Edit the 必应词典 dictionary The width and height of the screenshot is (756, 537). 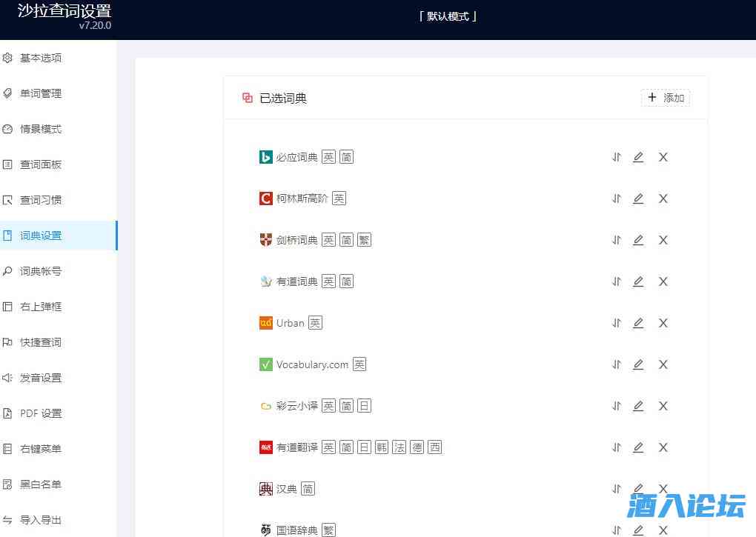638,157
